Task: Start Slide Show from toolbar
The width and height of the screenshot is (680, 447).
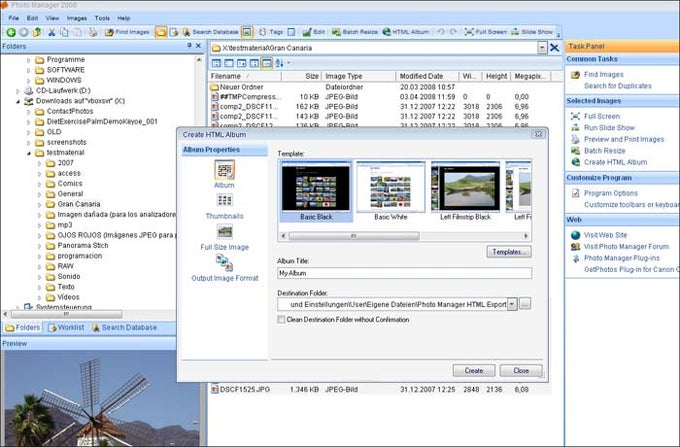Action: click(x=532, y=32)
